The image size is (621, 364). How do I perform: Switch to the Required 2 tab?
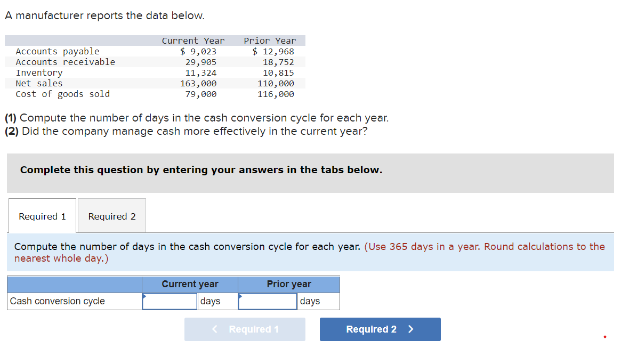tap(111, 216)
